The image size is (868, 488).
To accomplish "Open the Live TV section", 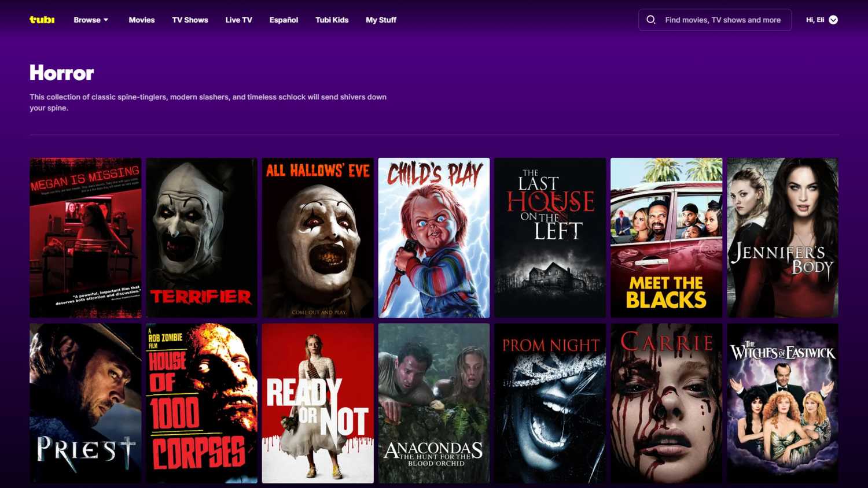I will 238,19.
